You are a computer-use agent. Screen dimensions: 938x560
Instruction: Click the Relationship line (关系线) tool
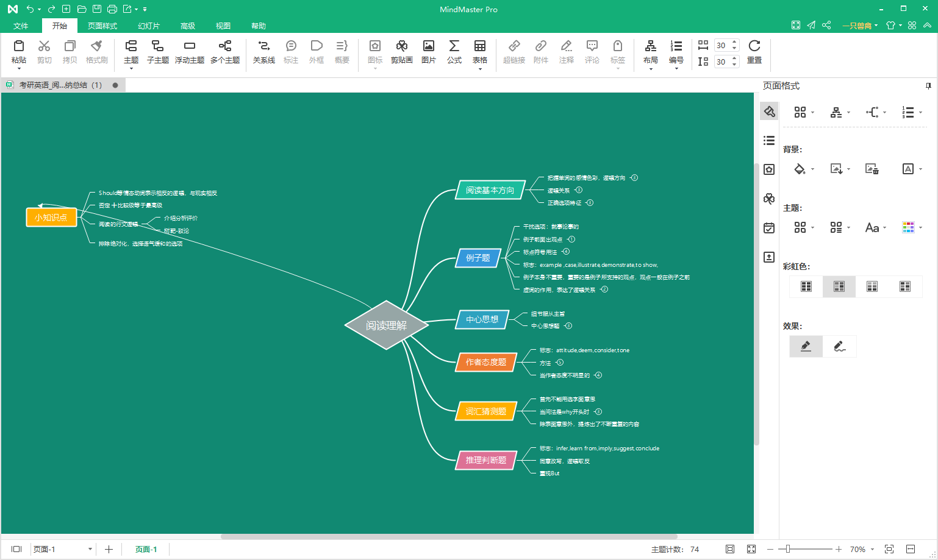[263, 52]
